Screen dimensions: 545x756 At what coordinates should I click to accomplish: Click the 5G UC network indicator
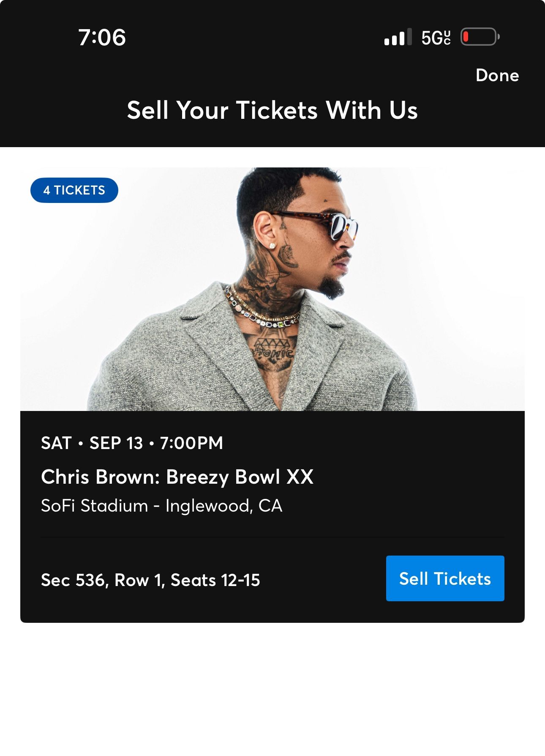tap(436, 38)
